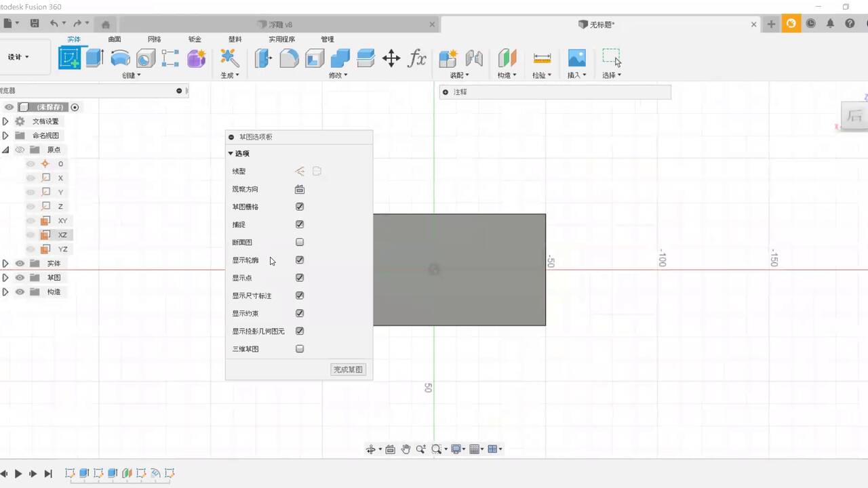Toggle visibility eye of 原点 folder
This screenshot has height=488, width=868.
(20, 150)
